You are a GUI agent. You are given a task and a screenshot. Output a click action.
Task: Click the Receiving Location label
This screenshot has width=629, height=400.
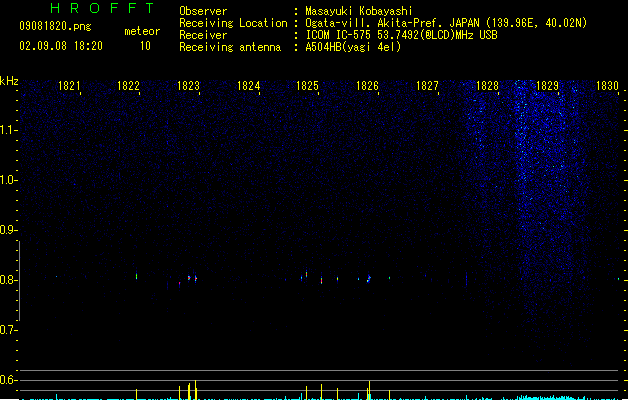(233, 23)
